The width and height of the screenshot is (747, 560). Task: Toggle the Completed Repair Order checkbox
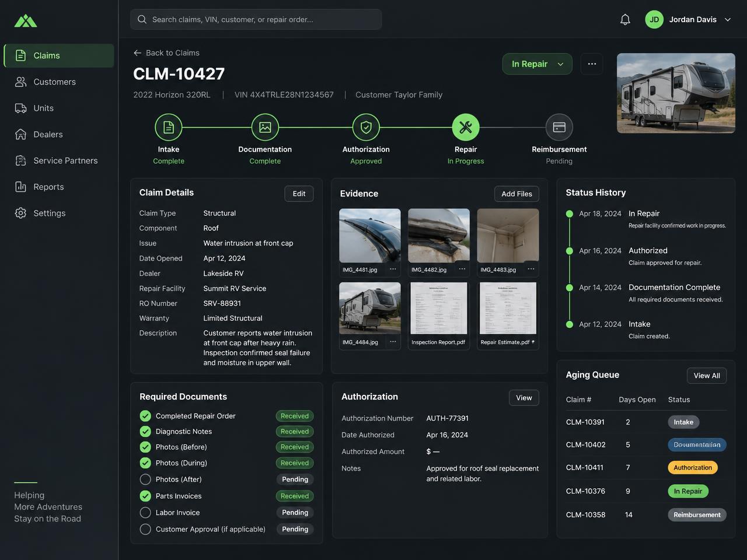[x=145, y=416]
